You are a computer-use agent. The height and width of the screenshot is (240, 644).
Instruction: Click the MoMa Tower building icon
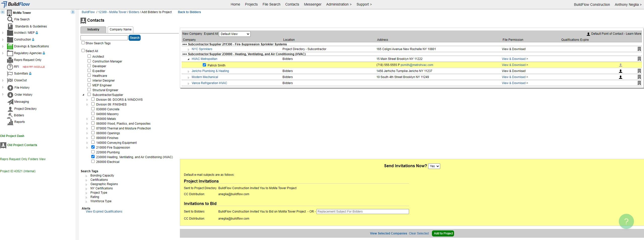click(9, 13)
